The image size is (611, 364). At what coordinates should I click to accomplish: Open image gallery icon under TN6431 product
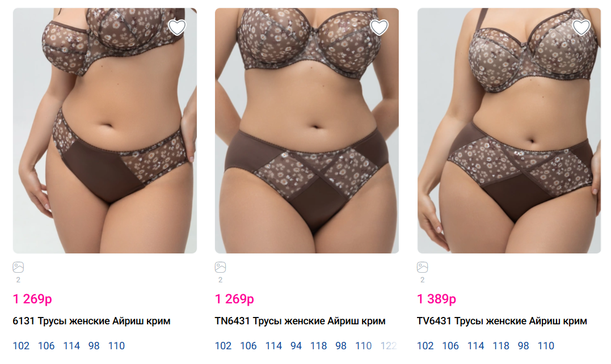pos(221,267)
